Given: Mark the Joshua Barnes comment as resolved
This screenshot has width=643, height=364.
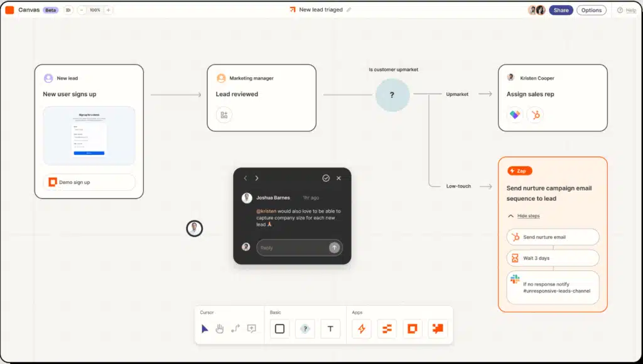Looking at the screenshot, I should 325,178.
